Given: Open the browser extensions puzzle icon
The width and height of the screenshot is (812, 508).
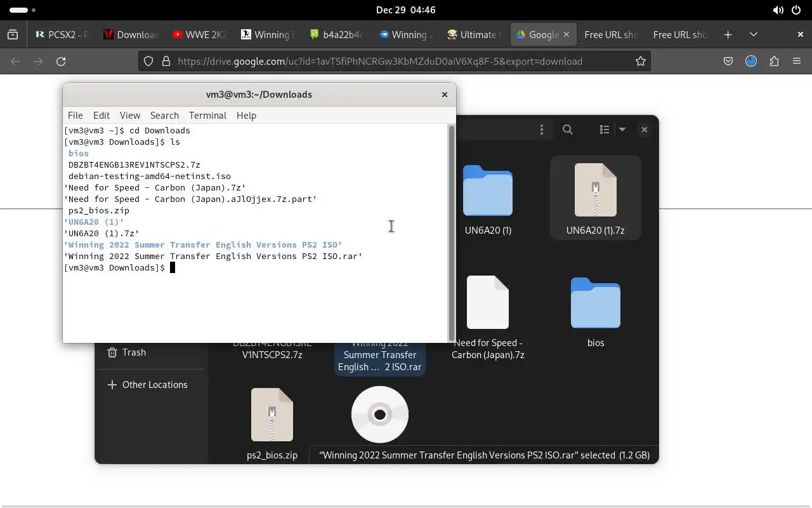Looking at the screenshot, I should coord(774,61).
